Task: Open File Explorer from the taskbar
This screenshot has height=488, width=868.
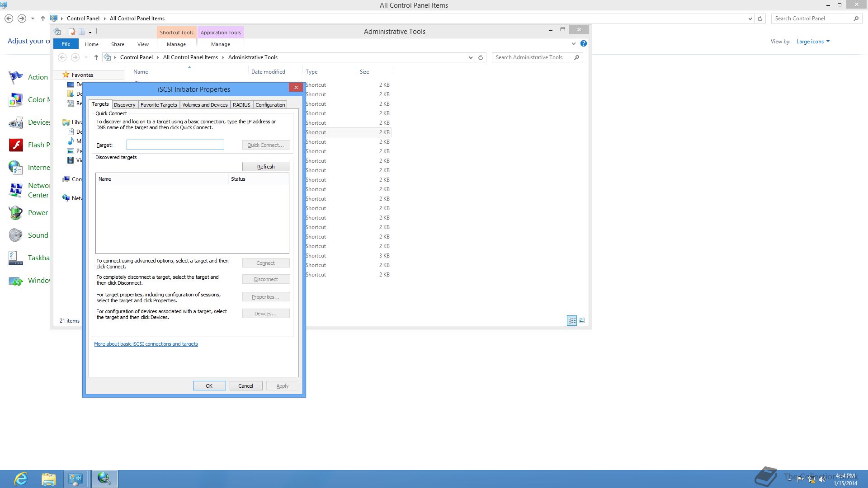Action: [x=48, y=479]
